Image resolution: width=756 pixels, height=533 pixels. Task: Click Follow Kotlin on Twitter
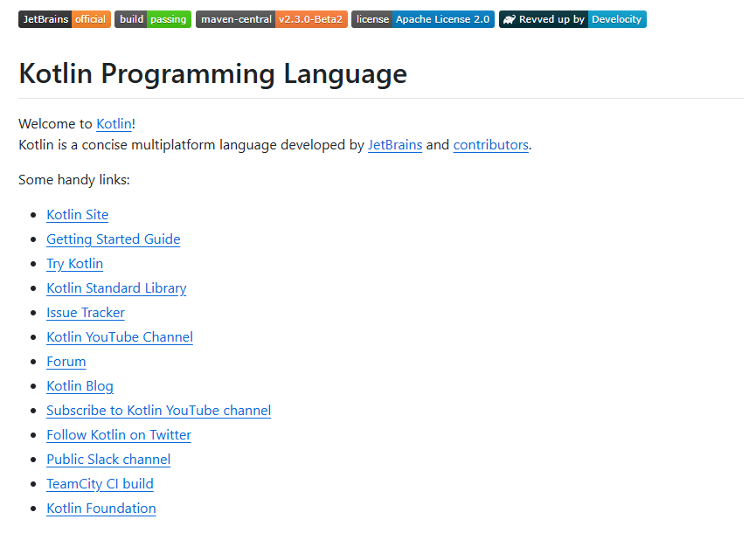pyautogui.click(x=119, y=435)
